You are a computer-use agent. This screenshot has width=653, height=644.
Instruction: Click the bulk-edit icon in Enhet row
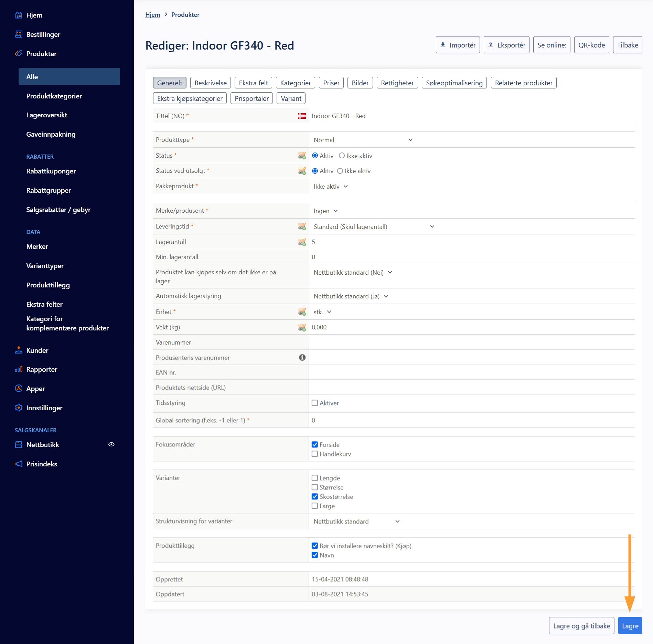point(302,312)
